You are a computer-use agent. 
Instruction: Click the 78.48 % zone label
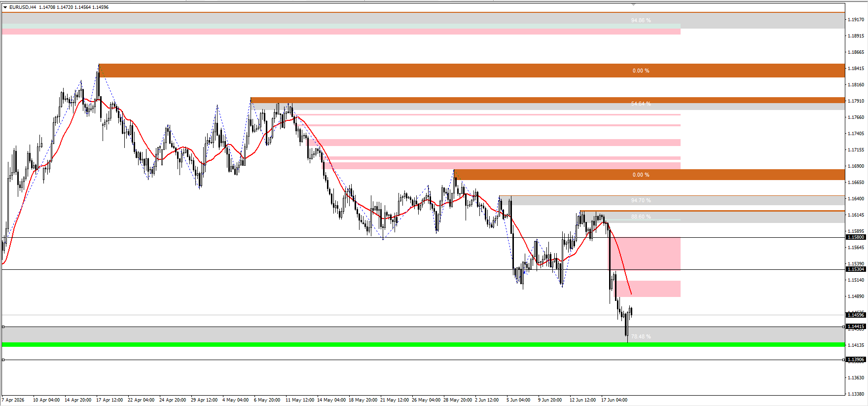point(641,336)
